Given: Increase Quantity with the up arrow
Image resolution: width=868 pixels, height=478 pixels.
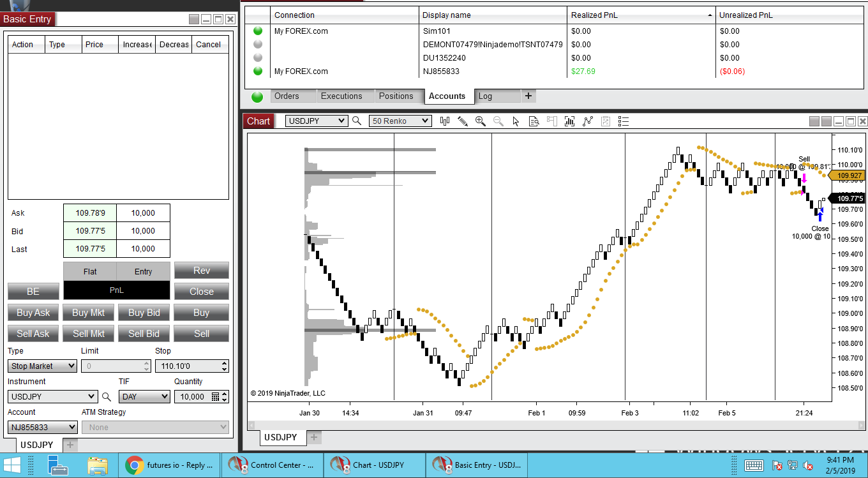Looking at the screenshot, I should tap(224, 394).
